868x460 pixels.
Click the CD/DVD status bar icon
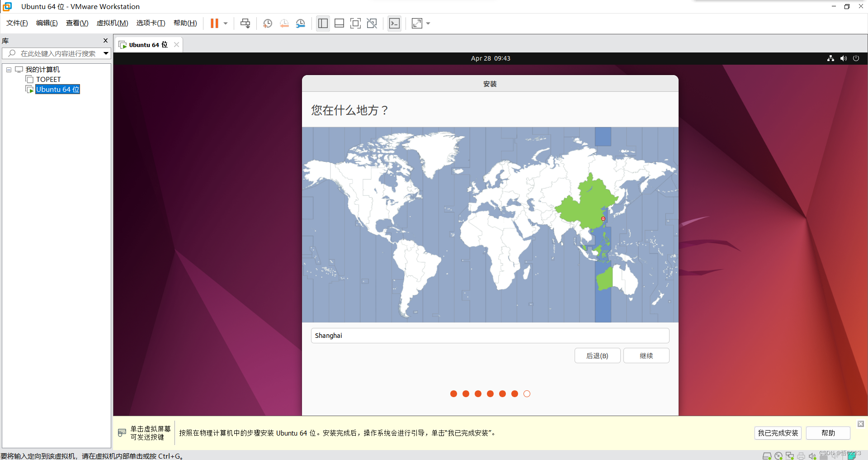778,456
